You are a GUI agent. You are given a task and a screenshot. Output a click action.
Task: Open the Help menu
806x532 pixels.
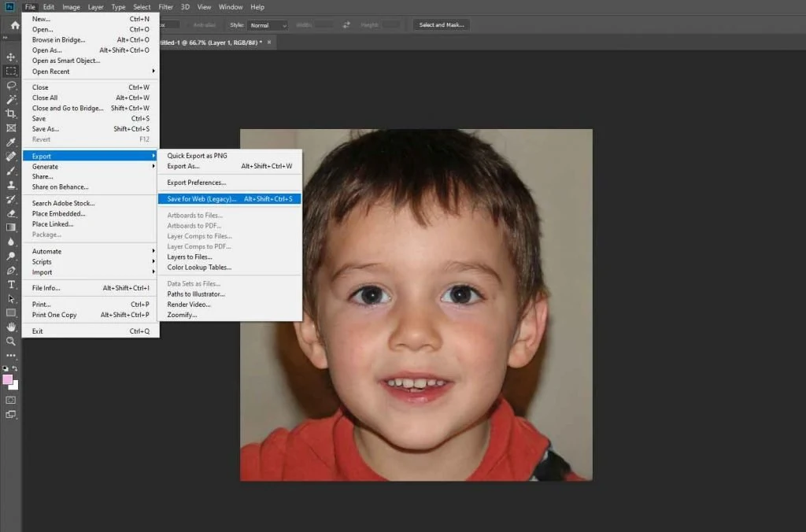point(257,7)
